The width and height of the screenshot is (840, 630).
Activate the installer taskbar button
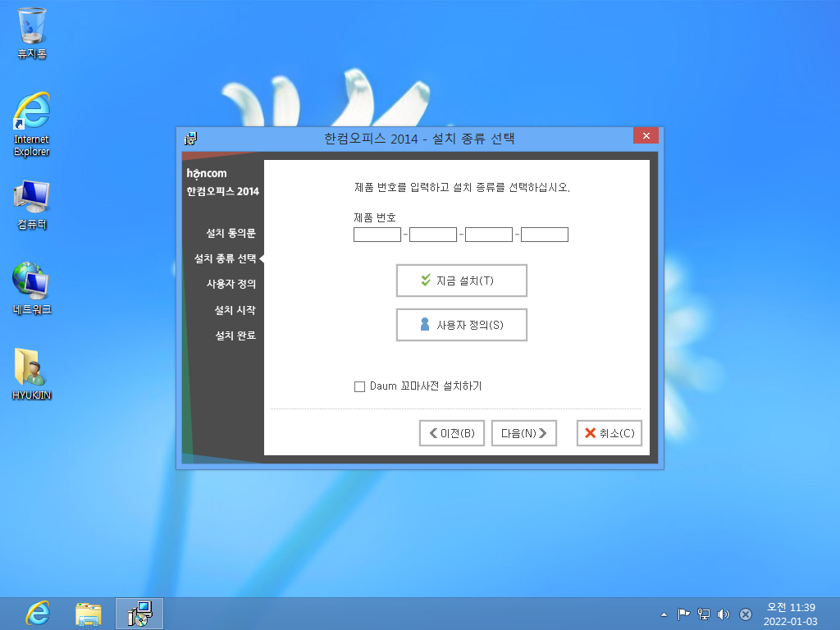pos(139,614)
